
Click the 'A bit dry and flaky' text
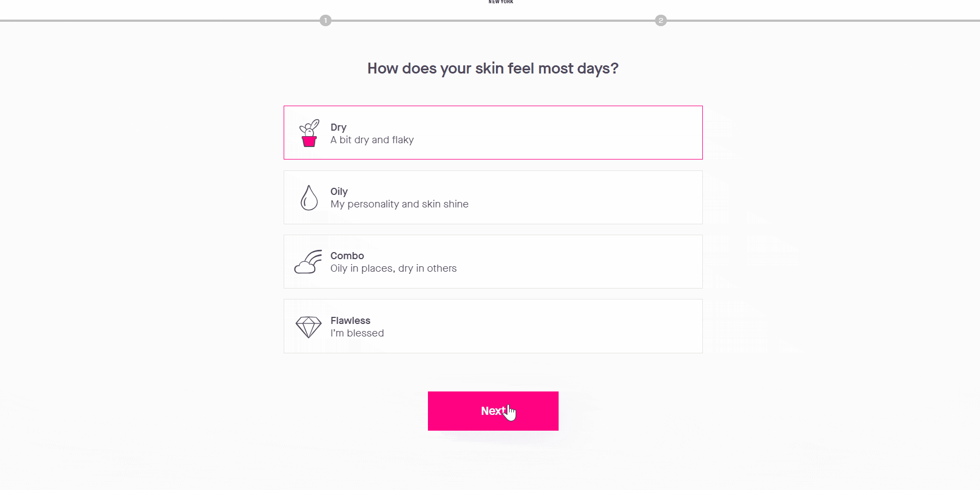pos(372,140)
